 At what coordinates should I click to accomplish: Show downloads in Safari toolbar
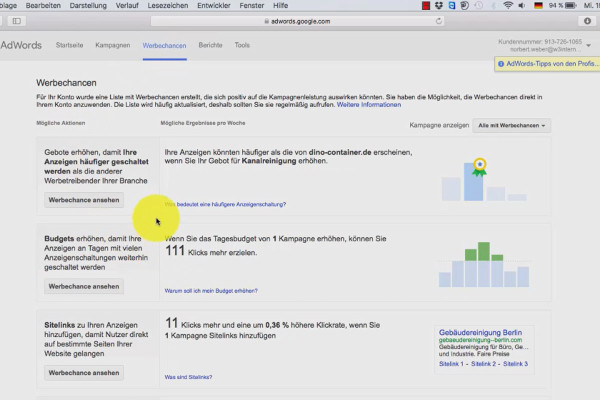click(587, 21)
